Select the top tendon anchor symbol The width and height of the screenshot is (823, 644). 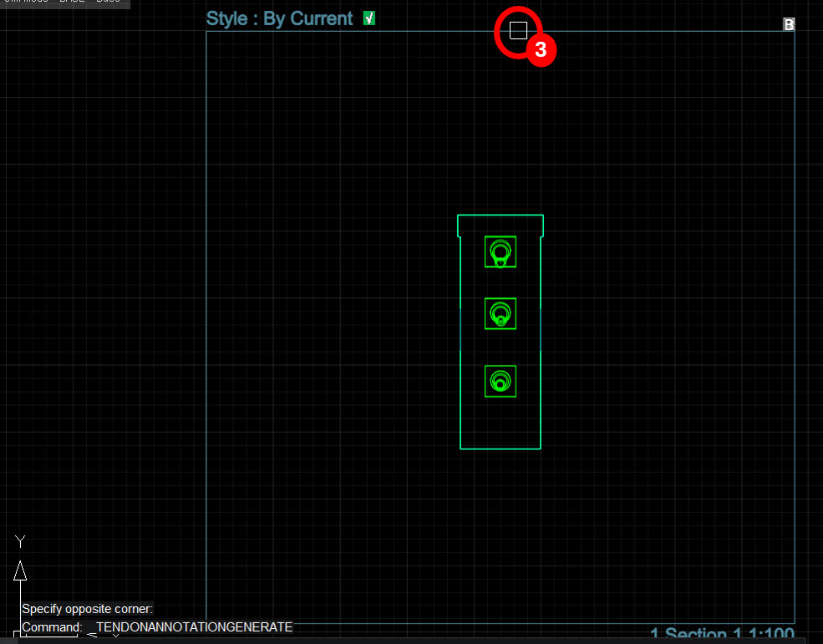coord(500,252)
